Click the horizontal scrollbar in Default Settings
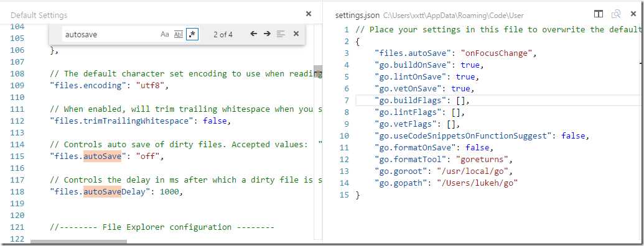The height and width of the screenshot is (246, 644). pyautogui.click(x=78, y=242)
